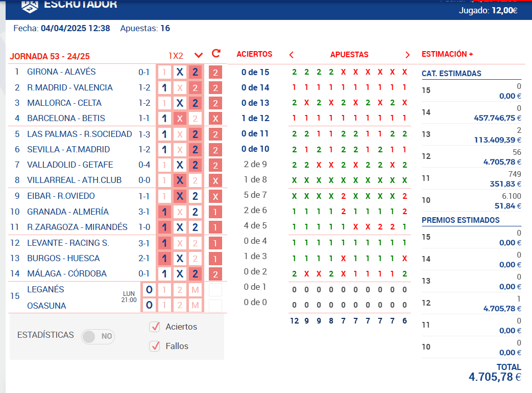Viewport: 532px width, 393px height.
Task: Go to next apuestas page arrow
Action: (407, 55)
